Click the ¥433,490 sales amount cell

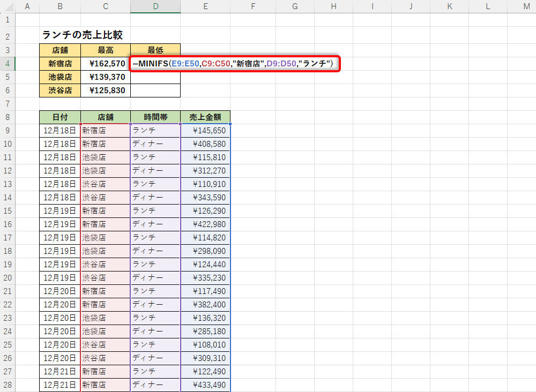point(205,385)
